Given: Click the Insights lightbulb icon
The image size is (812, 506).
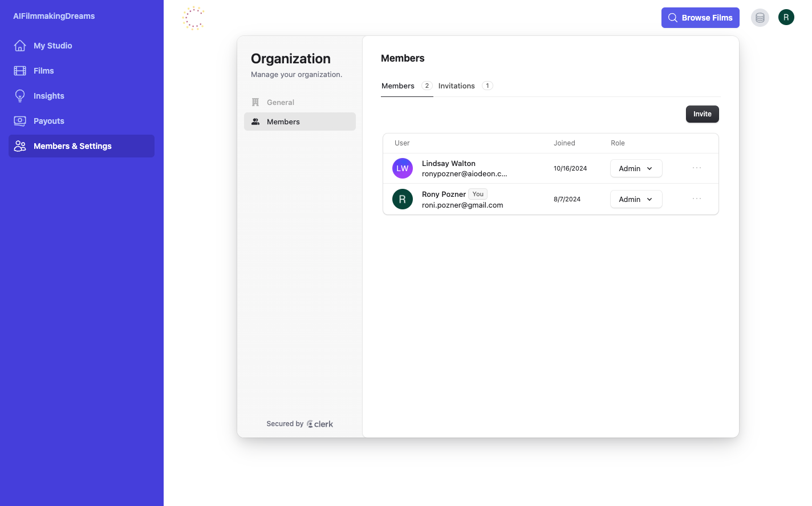Looking at the screenshot, I should pos(20,96).
